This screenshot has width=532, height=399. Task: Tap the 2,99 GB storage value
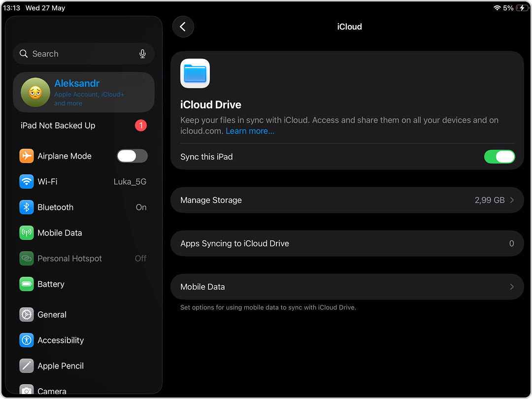pos(490,200)
